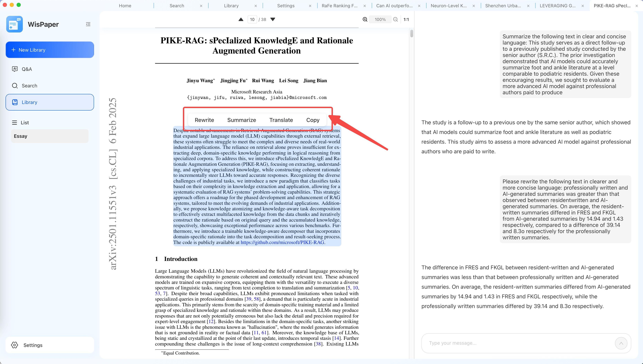Zoom out with the magnifier minus icon
Screen dimensions: 643x364
click(x=395, y=20)
